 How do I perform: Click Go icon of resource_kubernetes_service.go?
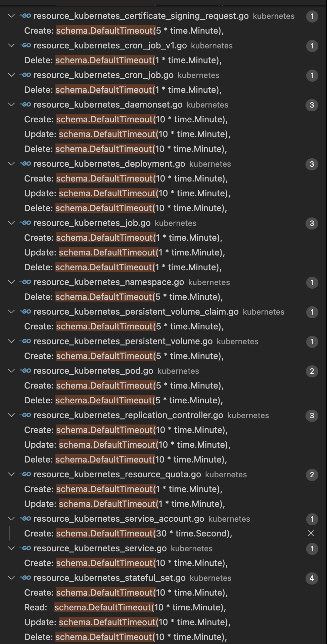point(26,548)
